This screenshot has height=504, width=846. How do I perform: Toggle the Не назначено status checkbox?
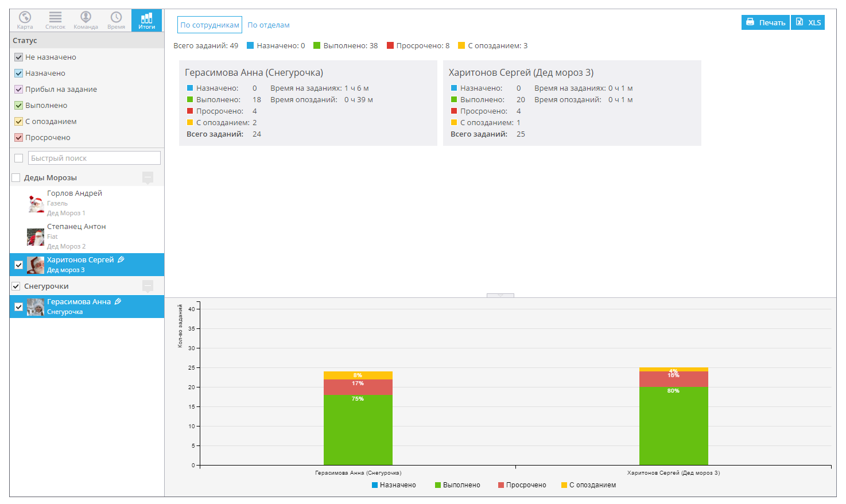pyautogui.click(x=18, y=57)
